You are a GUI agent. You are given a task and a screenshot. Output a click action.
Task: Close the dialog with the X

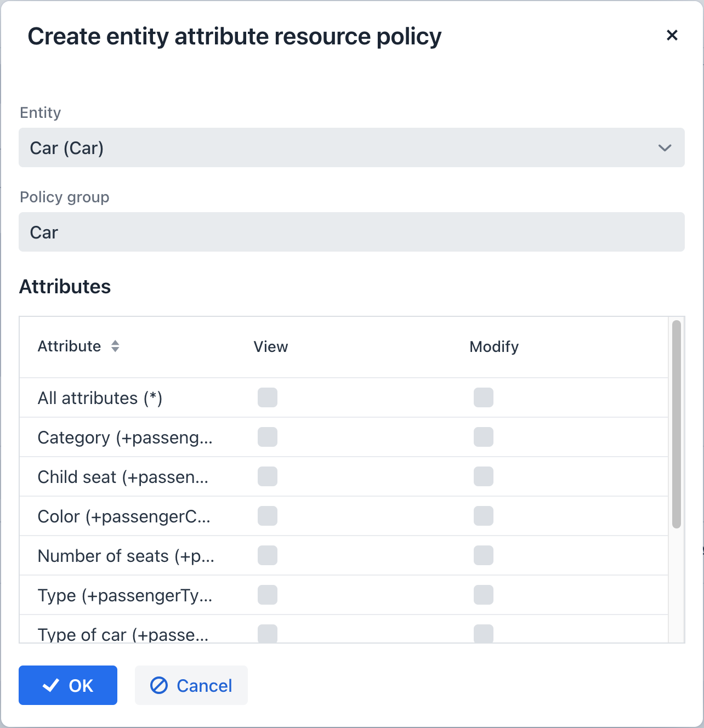point(673,35)
